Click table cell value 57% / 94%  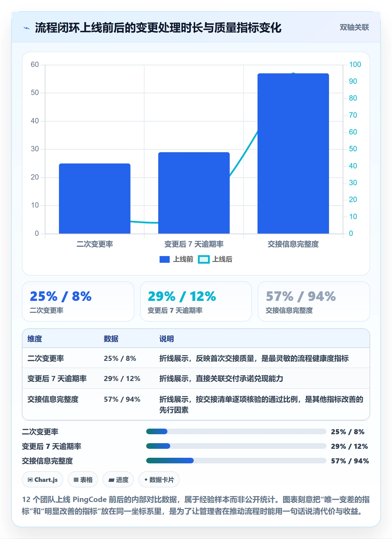click(122, 399)
